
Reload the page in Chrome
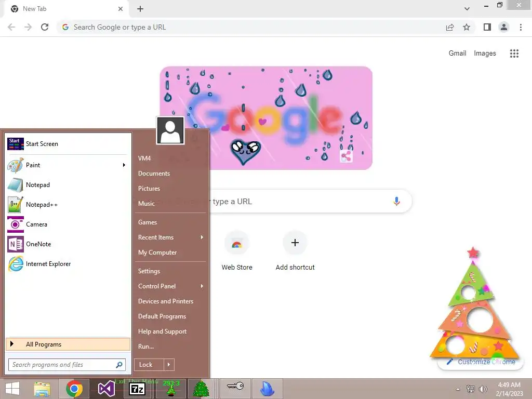tap(45, 27)
